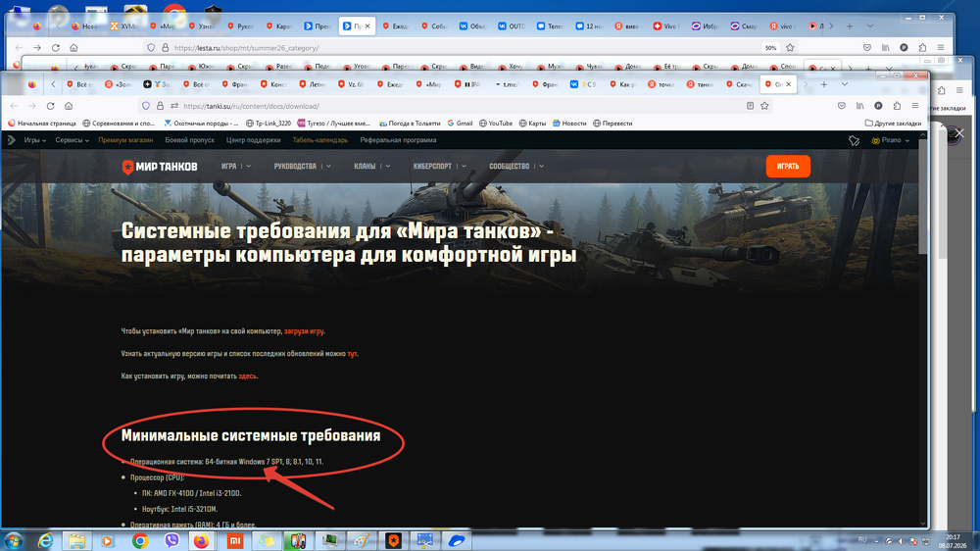Toggle reader view in tanki.su address bar
Viewport: 980px width, 551px height.
(750, 106)
